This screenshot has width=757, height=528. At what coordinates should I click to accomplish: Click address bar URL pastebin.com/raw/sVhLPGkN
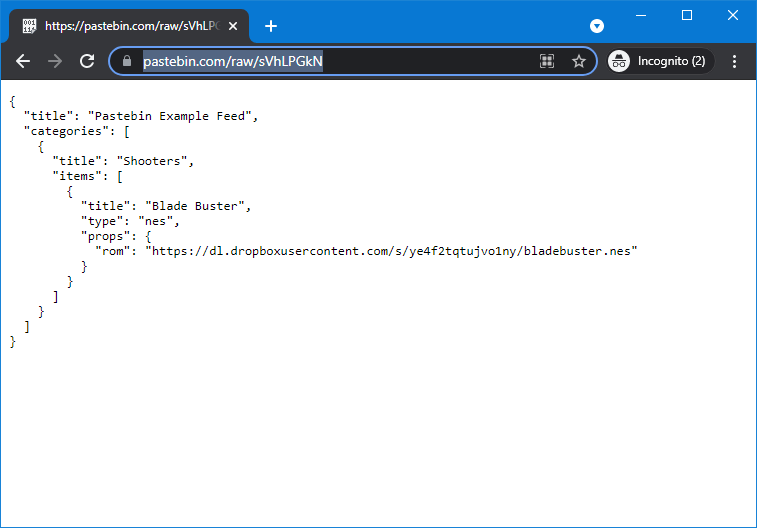tap(233, 61)
